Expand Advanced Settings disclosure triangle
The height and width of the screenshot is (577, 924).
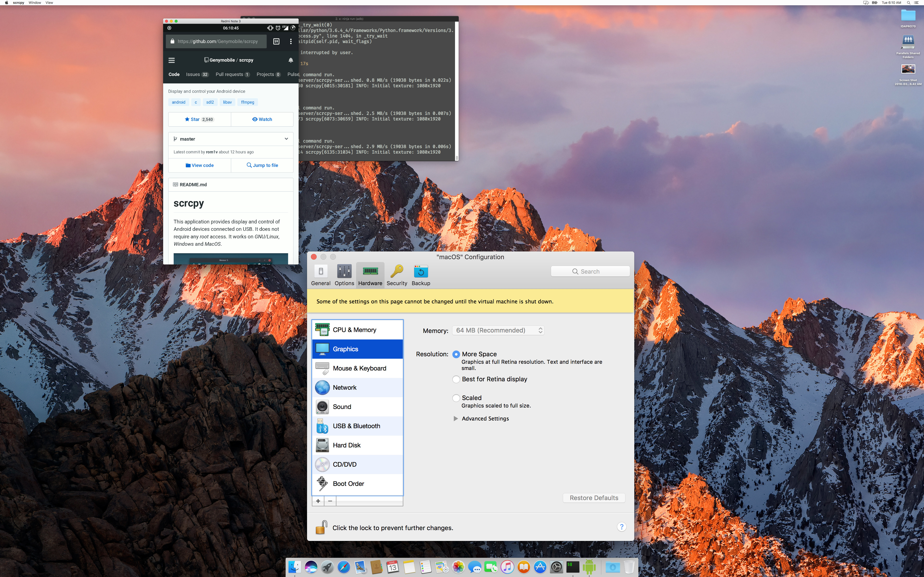455,418
